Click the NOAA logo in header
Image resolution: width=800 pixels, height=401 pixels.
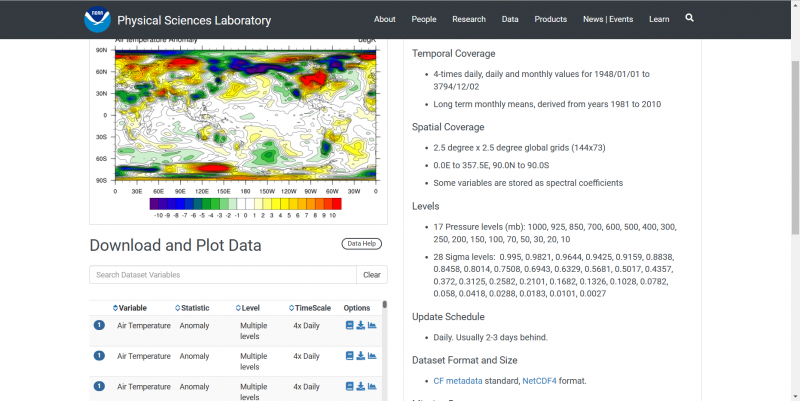[x=97, y=19]
